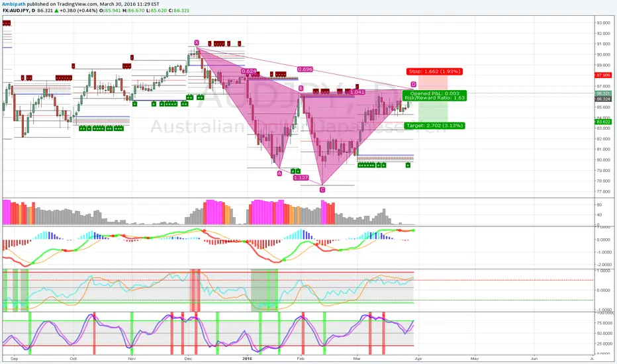Click 79.000 on the price axis
This screenshot has width=617, height=364.
pyautogui.click(x=604, y=171)
